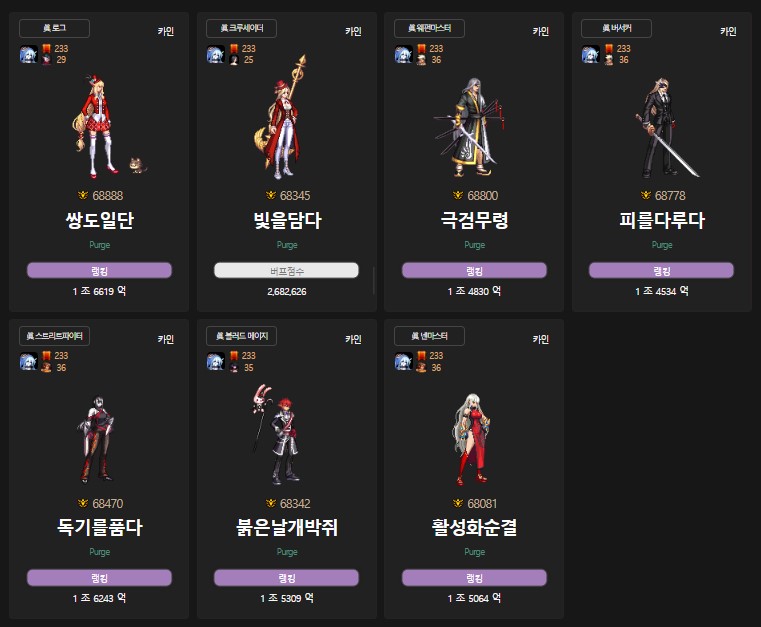Open the Purge guild link under 극검무령
Image resolution: width=761 pixels, height=627 pixels.
475,245
